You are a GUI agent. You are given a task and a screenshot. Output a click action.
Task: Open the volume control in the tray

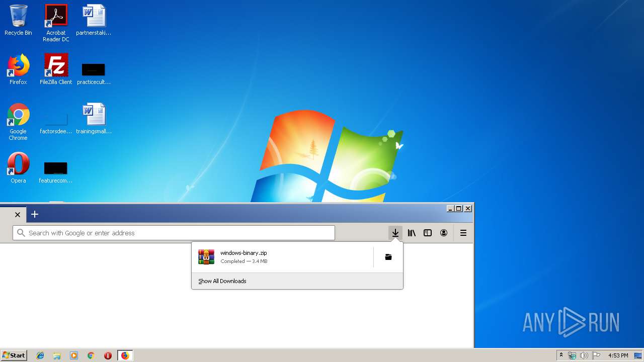click(x=584, y=355)
